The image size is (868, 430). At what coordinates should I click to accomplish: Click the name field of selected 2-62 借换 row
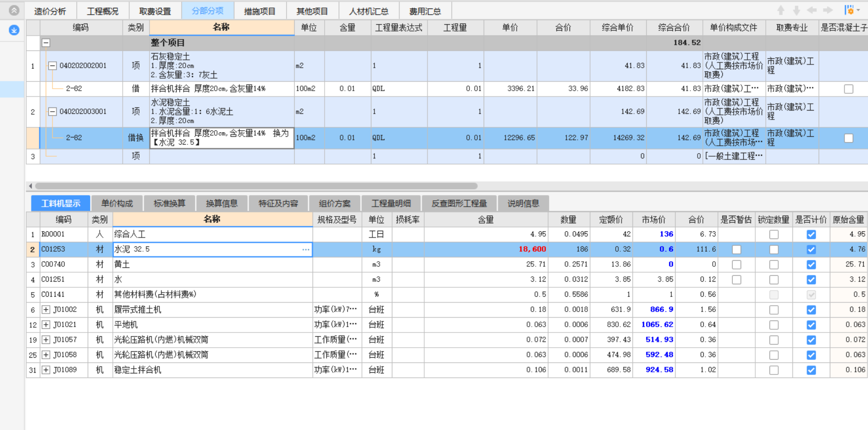pyautogui.click(x=221, y=138)
